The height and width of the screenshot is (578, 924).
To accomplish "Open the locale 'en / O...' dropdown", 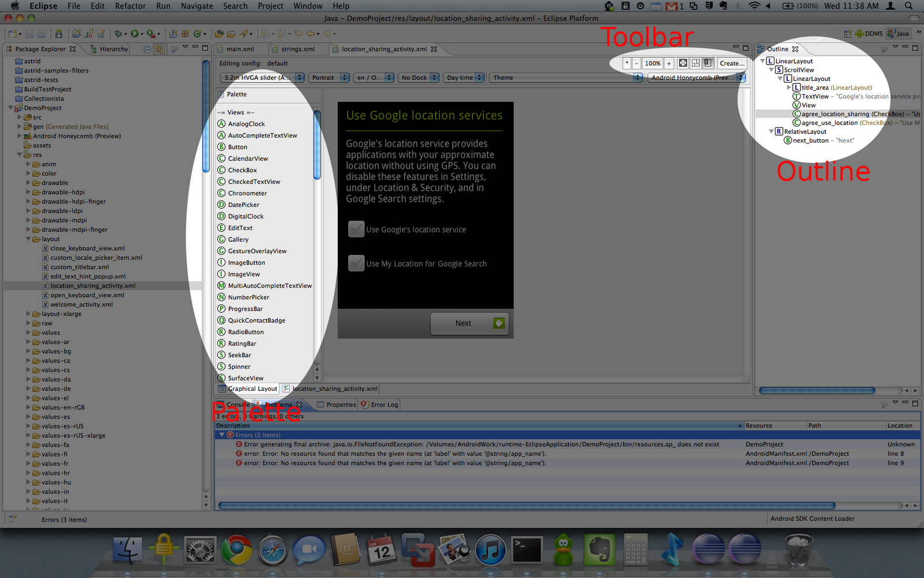I will [374, 77].
